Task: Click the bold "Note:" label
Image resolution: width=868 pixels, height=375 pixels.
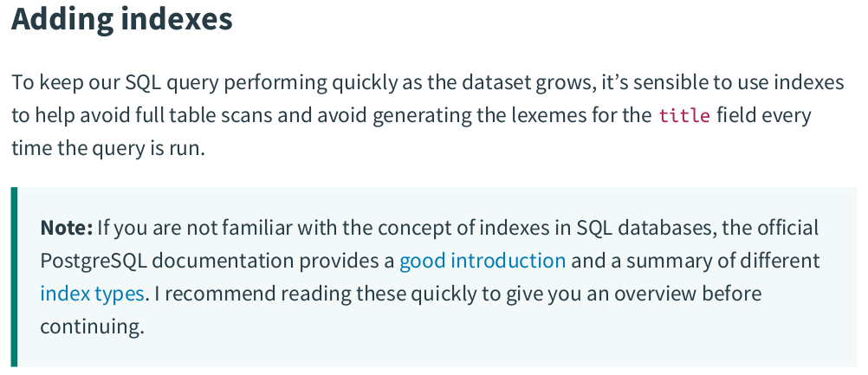Action: pyautogui.click(x=66, y=228)
